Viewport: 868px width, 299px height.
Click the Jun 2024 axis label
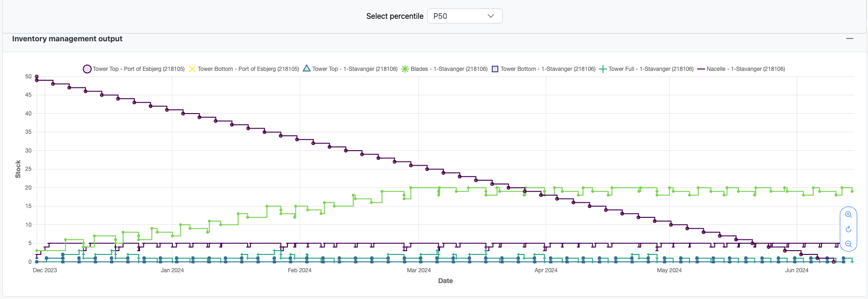pos(797,270)
